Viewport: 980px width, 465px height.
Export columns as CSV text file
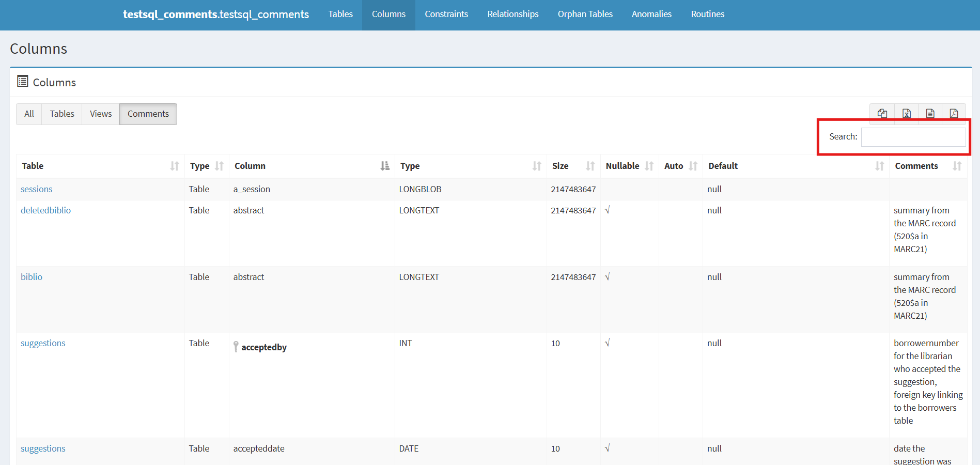tap(930, 114)
